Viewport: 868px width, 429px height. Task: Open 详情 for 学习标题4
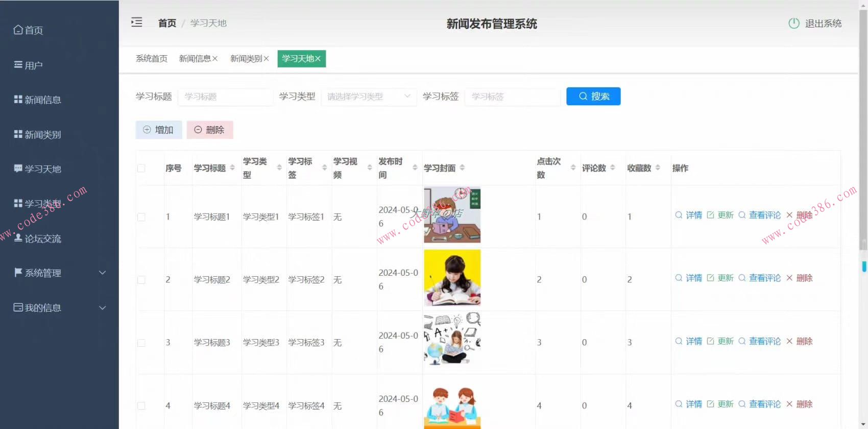pyautogui.click(x=689, y=404)
